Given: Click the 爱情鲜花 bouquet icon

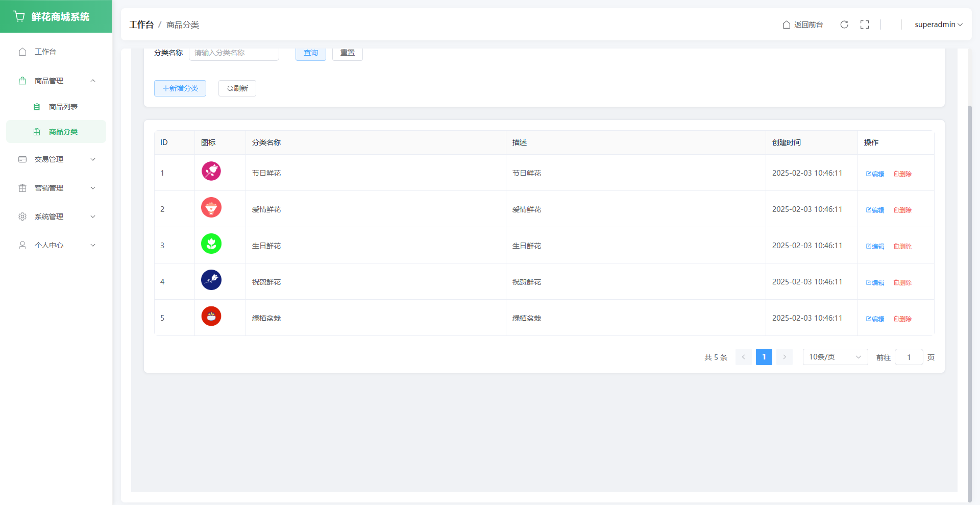Looking at the screenshot, I should (x=211, y=207).
